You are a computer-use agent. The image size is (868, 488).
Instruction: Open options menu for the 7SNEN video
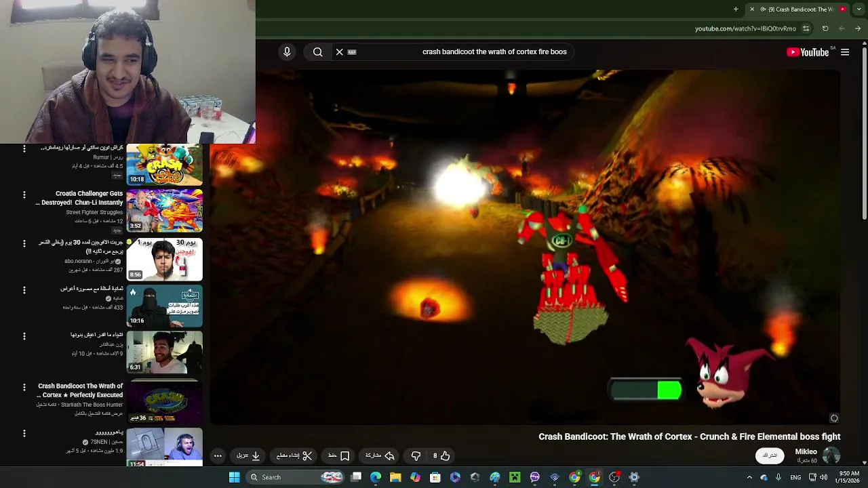click(24, 433)
